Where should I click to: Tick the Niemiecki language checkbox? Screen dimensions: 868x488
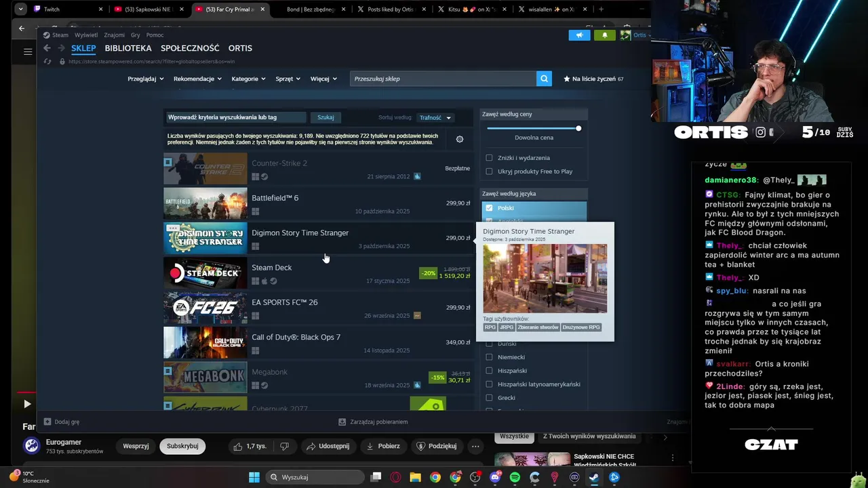click(489, 357)
